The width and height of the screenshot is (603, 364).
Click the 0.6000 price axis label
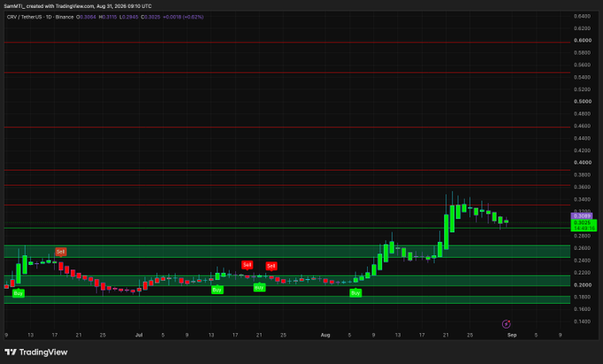point(583,41)
